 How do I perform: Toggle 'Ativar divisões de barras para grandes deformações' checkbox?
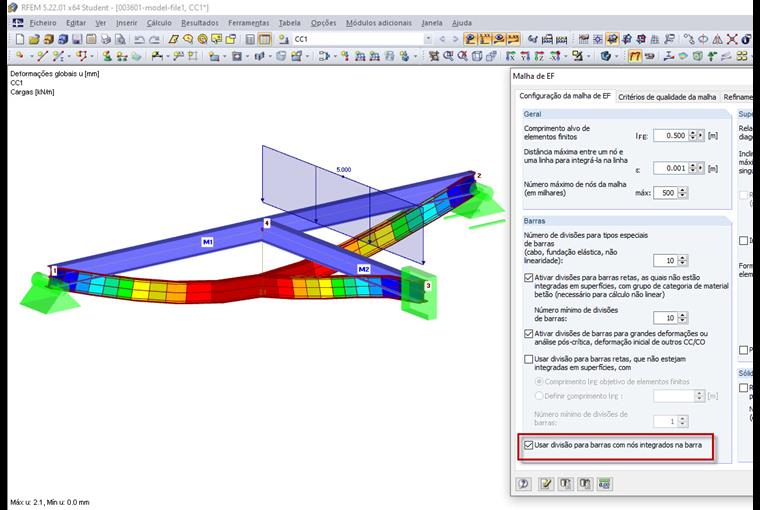point(528,334)
